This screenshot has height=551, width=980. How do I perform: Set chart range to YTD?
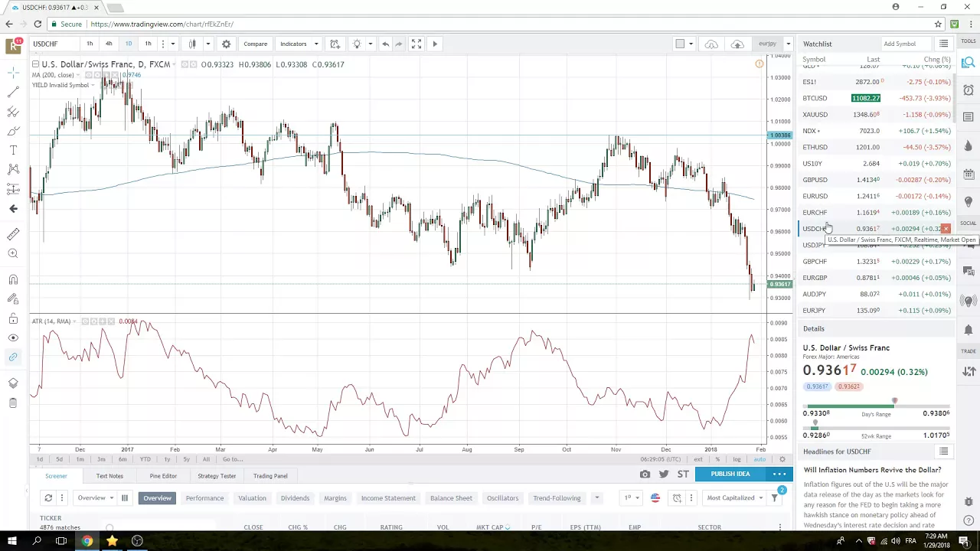point(145,459)
